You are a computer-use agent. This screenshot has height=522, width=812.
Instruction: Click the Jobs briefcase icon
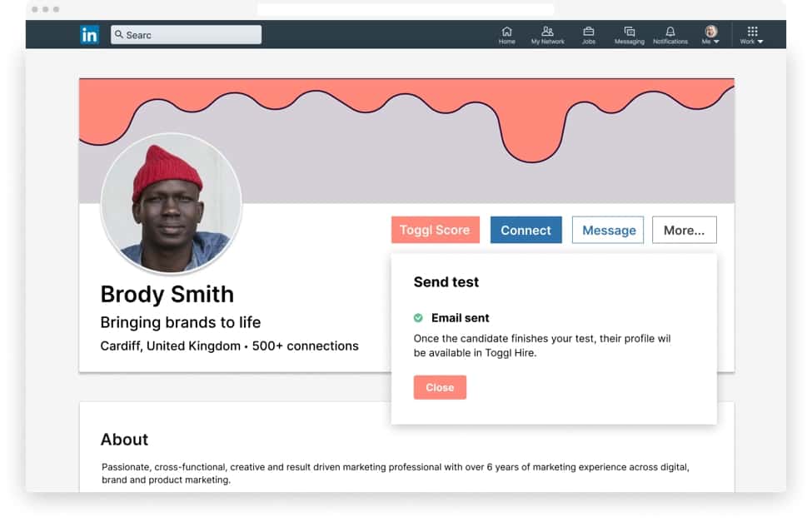(588, 31)
